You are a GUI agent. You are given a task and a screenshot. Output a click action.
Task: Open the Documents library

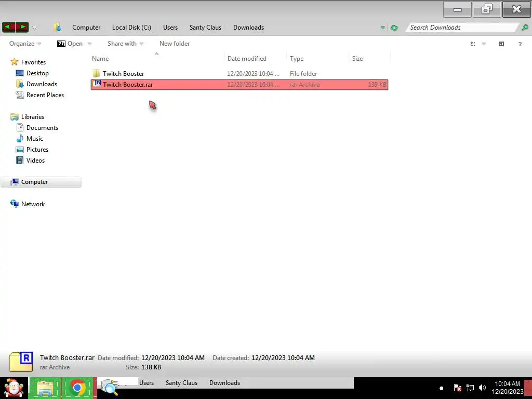click(x=42, y=128)
